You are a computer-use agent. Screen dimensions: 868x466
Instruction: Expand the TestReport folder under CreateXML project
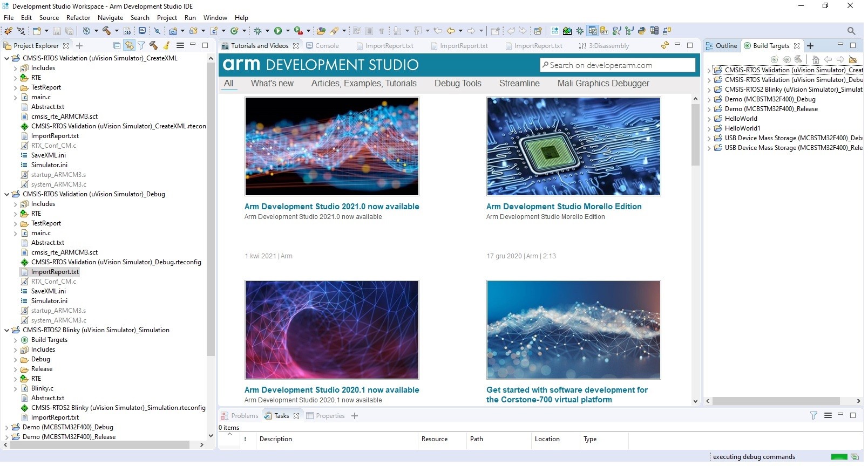click(x=16, y=87)
